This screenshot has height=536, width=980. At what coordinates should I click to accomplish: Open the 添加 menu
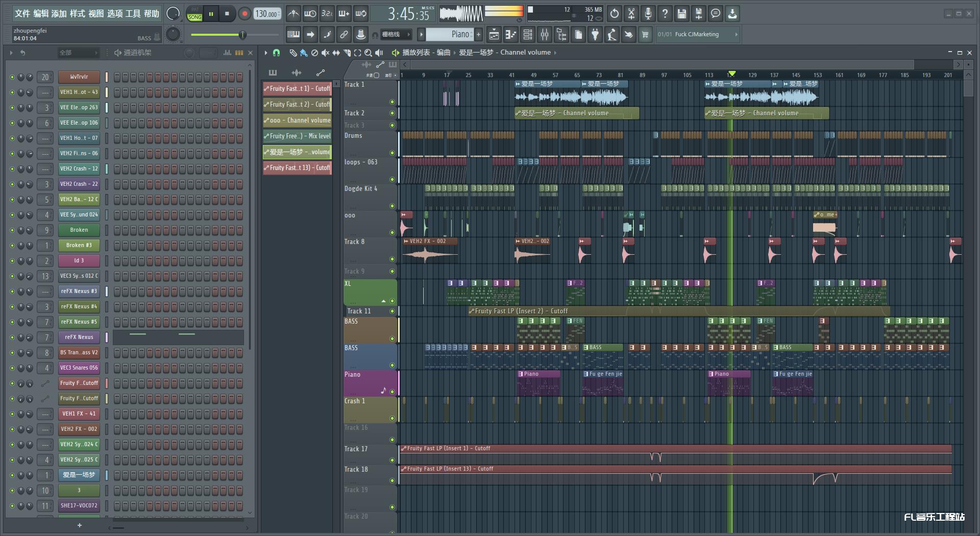click(x=59, y=14)
